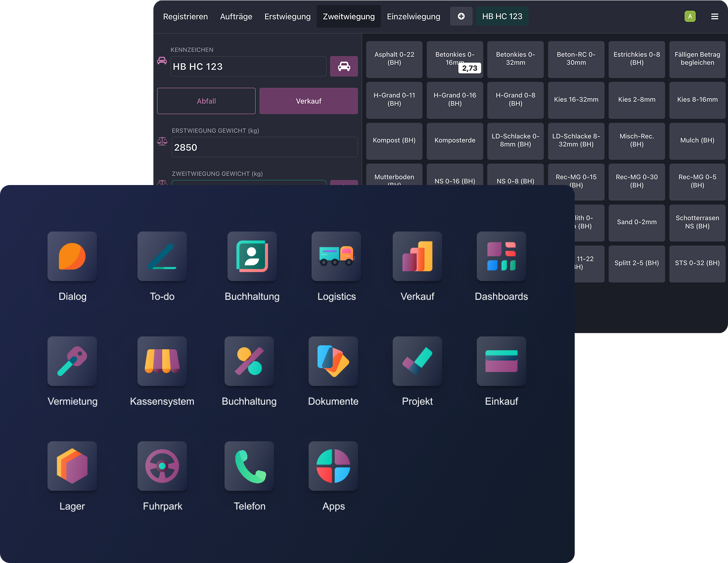Launch the Fuhrpark app
The width and height of the screenshot is (728, 563).
(x=162, y=466)
